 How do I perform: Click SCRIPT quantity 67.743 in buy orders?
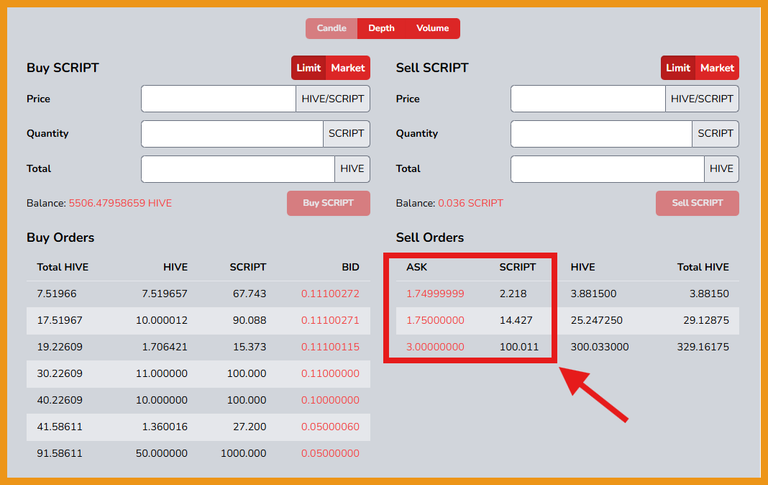[249, 294]
